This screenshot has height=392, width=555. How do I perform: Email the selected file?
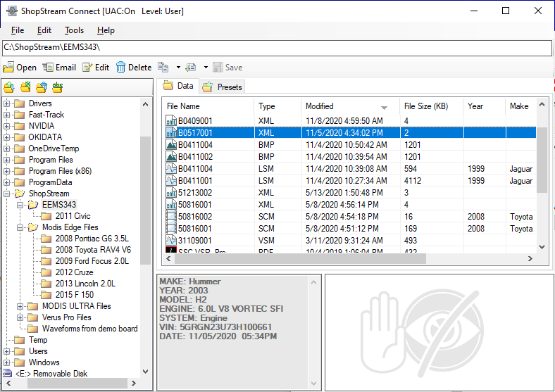point(59,68)
